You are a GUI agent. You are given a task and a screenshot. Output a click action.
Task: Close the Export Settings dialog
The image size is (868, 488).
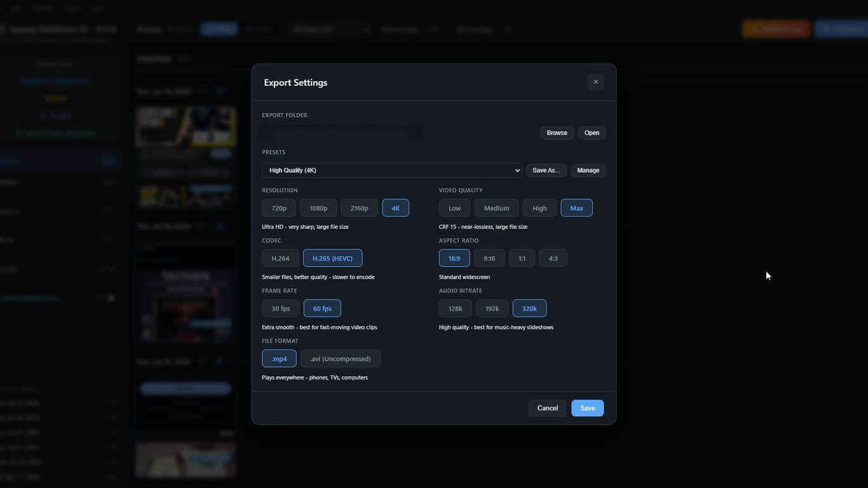pyautogui.click(x=595, y=82)
